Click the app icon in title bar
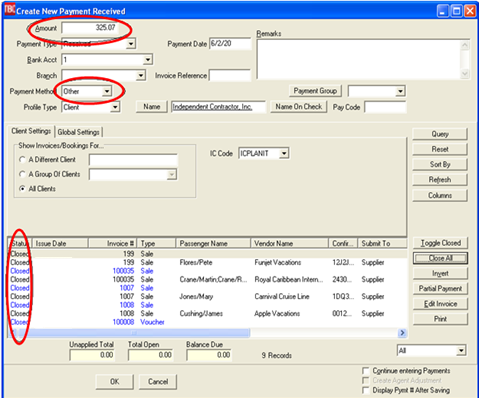479x398 pixels. coord(9,10)
